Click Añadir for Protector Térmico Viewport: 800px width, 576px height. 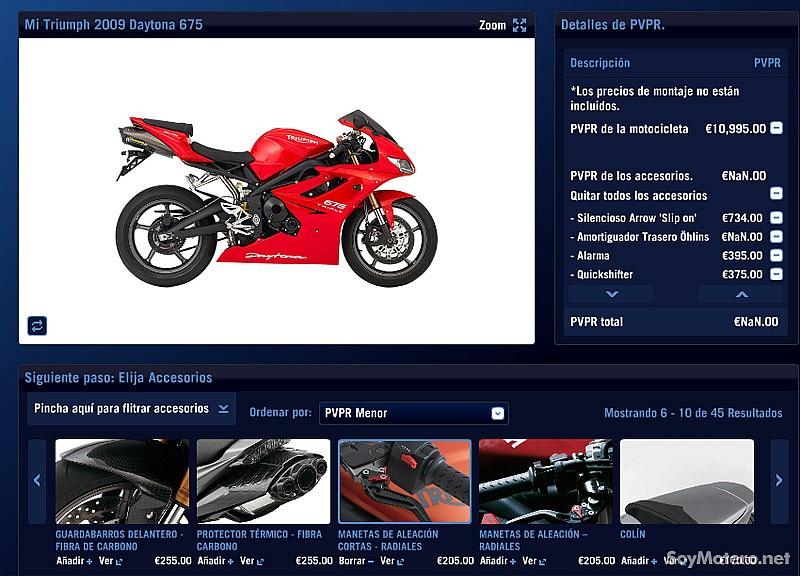point(216,561)
